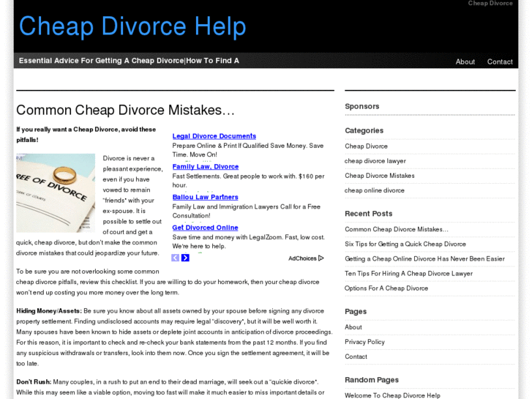Open the About menu item in header

click(465, 61)
